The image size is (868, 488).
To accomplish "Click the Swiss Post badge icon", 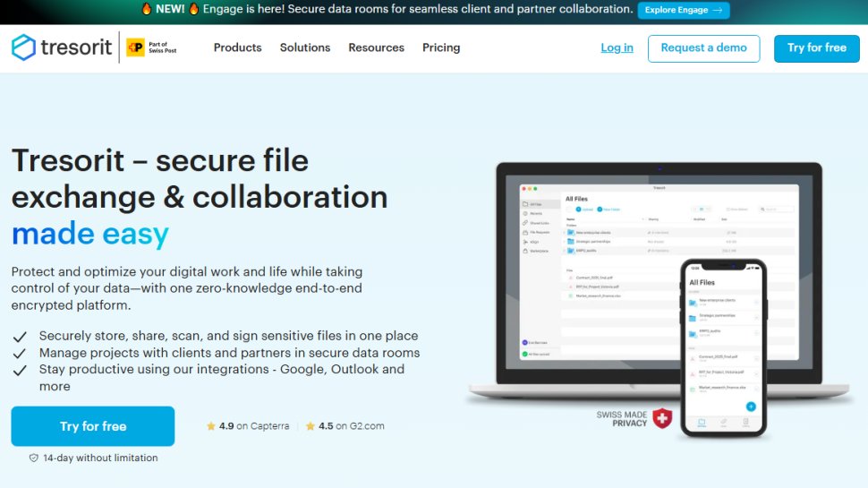I will (x=136, y=47).
